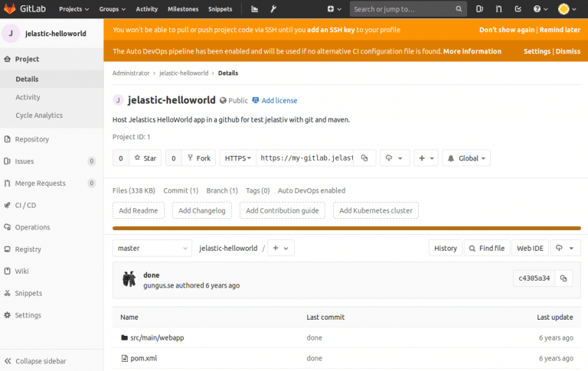Collapse the sidebar

point(52,361)
